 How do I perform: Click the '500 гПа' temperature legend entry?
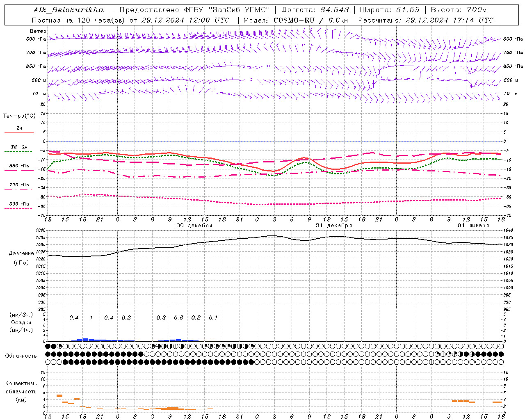pos(19,204)
